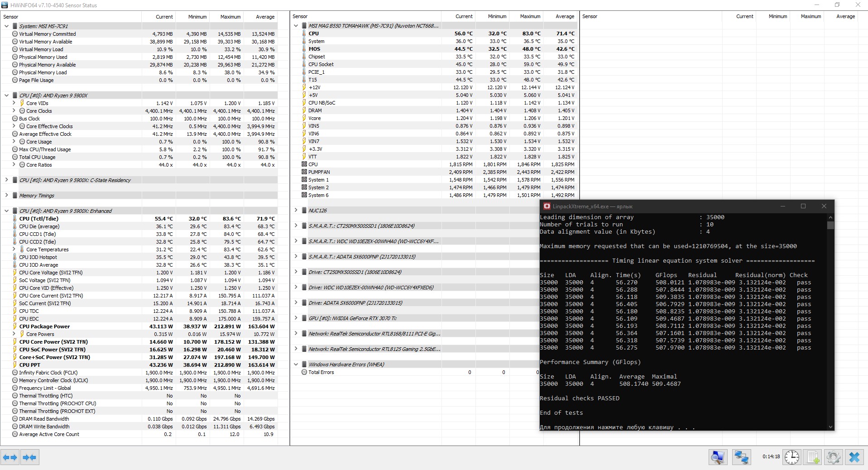Click the Average column header in the middle panel
Viewport: 868px width, 470px height.
pos(560,16)
